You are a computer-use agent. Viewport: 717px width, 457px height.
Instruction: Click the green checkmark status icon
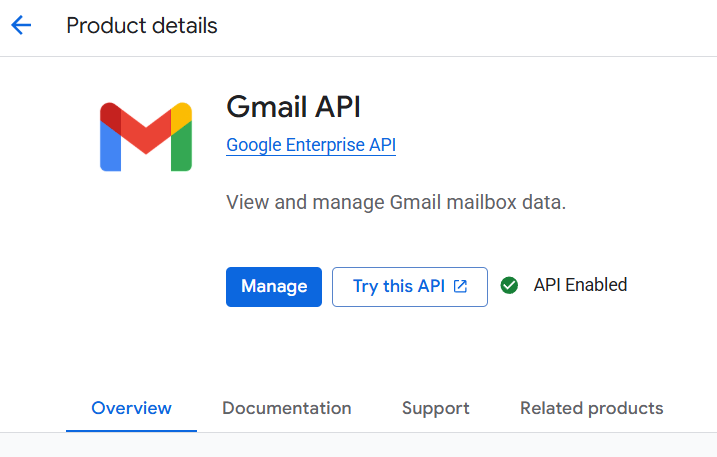tap(510, 286)
